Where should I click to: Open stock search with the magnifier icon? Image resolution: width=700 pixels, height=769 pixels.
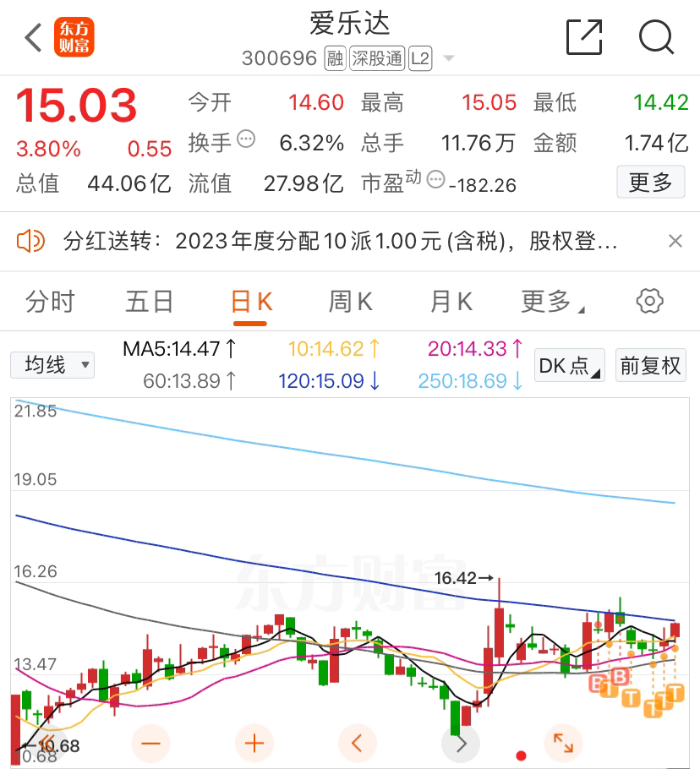pos(656,37)
